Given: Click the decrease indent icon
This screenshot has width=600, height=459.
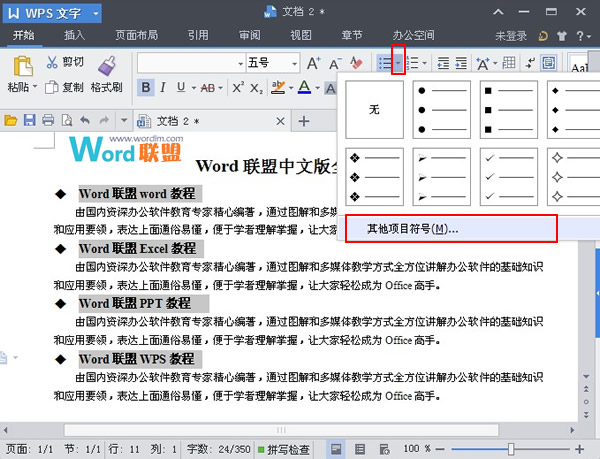Looking at the screenshot, I should click(443, 63).
